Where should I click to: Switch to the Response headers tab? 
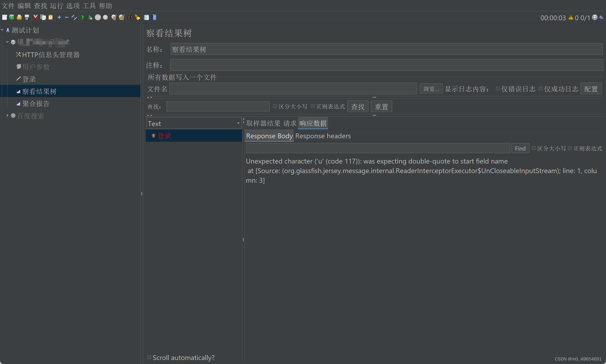pyautogui.click(x=323, y=136)
